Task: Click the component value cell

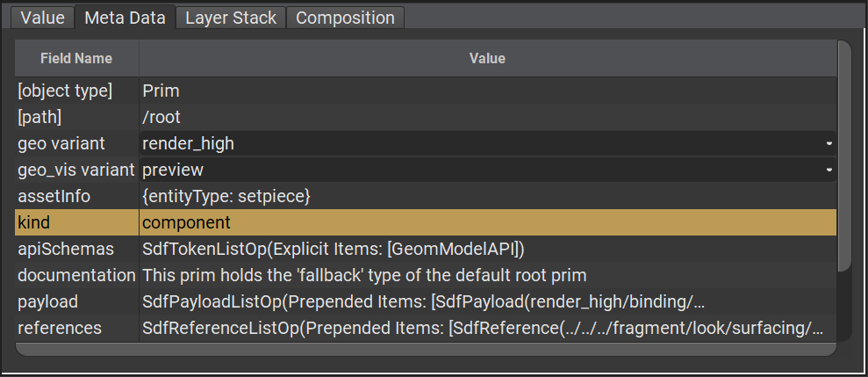Action: tap(487, 222)
